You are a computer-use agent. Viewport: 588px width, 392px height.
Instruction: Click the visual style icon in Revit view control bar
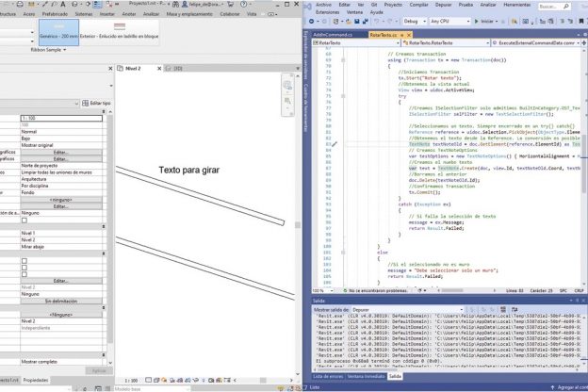pyautogui.click(x=156, y=380)
